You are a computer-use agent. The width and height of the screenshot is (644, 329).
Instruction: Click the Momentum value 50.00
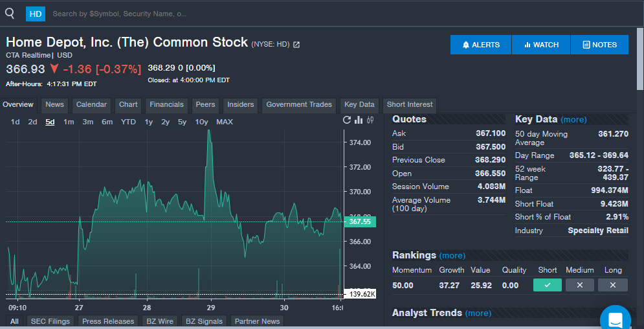[x=403, y=286]
